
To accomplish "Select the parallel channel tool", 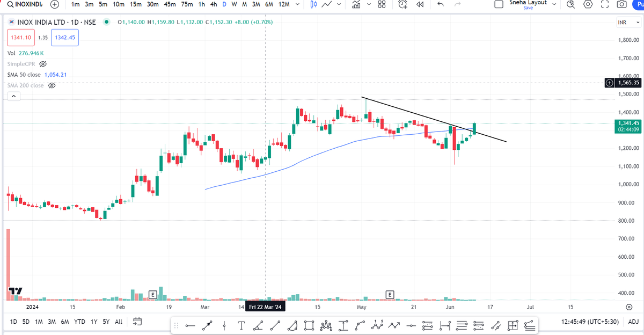I will coord(496,325).
